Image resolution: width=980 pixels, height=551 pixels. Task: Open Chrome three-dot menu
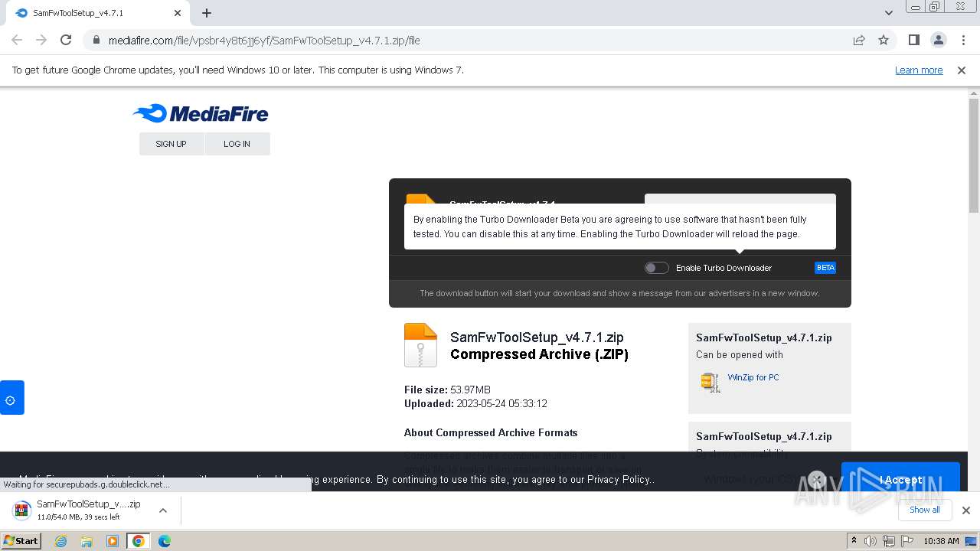pos(963,40)
